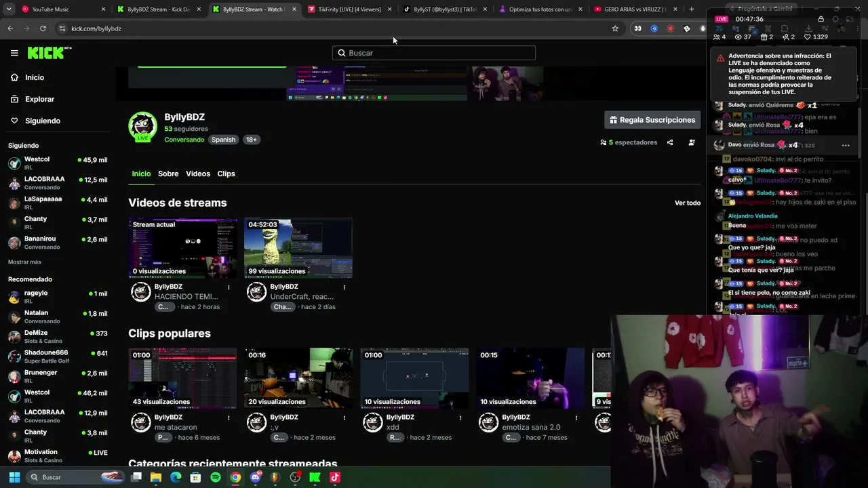Open the 04:52:03 stream video thumbnail
This screenshot has height=488, width=868.
[x=298, y=247]
